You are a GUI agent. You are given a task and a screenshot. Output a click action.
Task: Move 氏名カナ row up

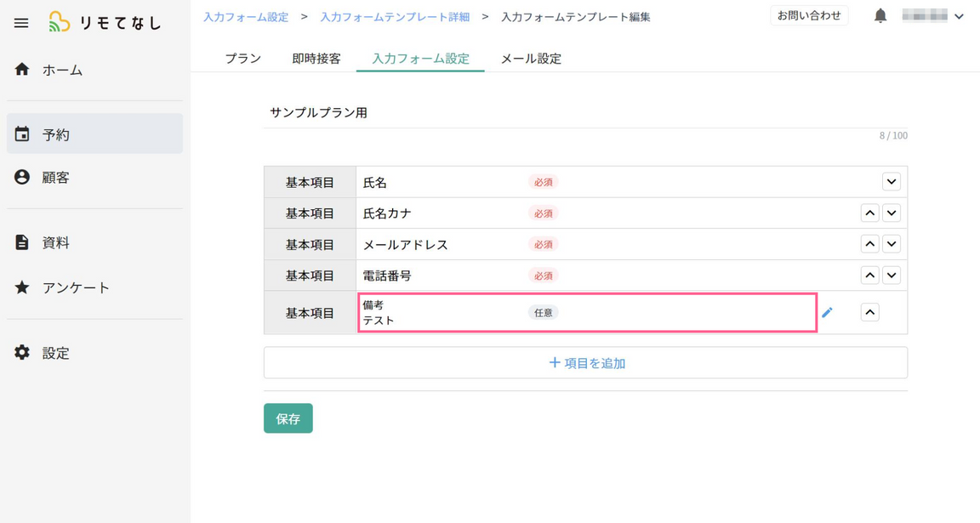(x=869, y=213)
